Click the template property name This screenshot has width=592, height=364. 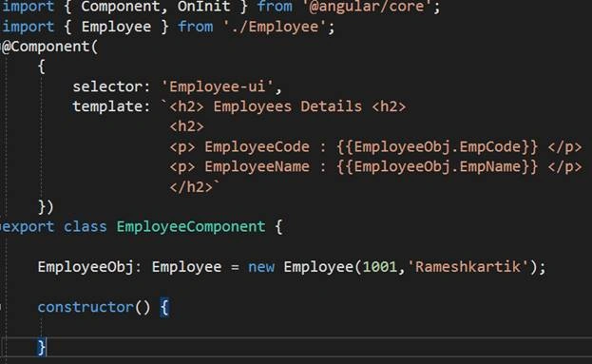click(x=107, y=106)
